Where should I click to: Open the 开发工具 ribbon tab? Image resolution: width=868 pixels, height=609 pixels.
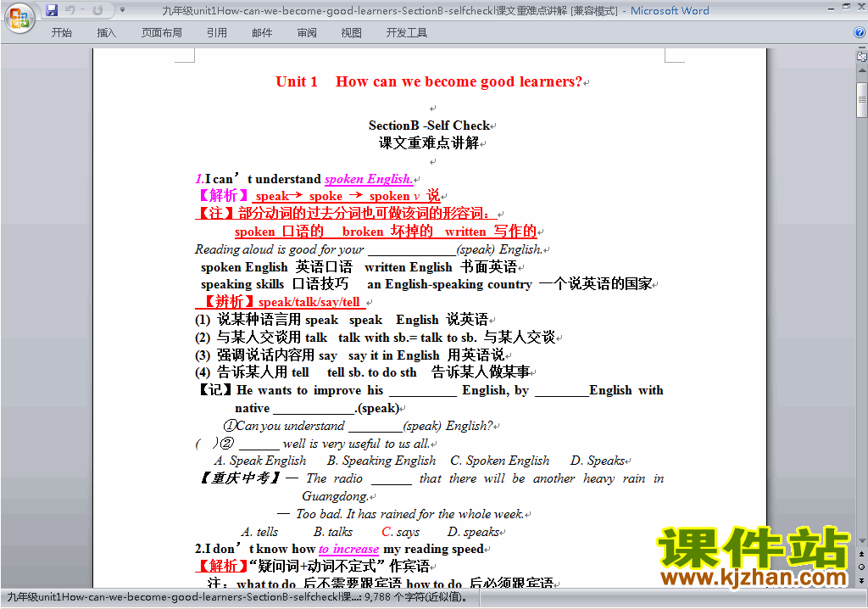pos(406,33)
